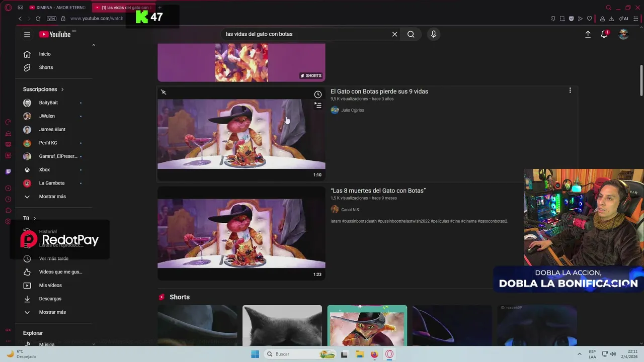This screenshot has height=362, width=644.
Task: Expand the Suscripciones section
Action: point(44,89)
